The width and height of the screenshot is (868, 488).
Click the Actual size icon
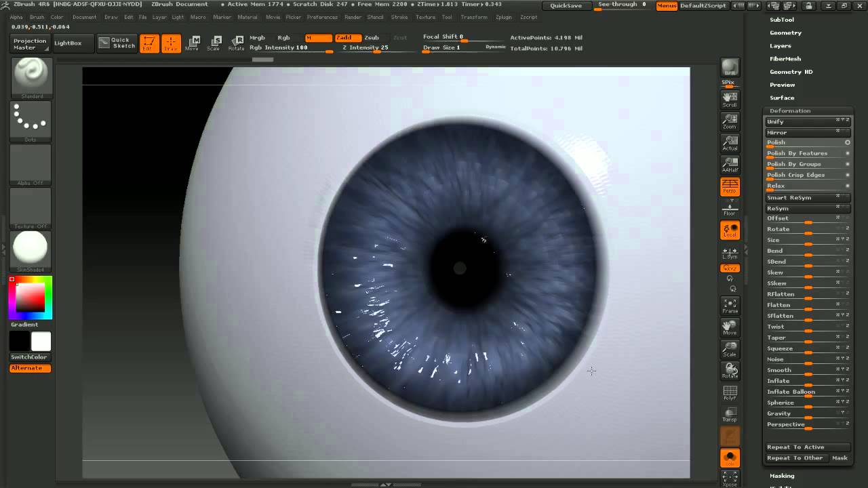(730, 143)
